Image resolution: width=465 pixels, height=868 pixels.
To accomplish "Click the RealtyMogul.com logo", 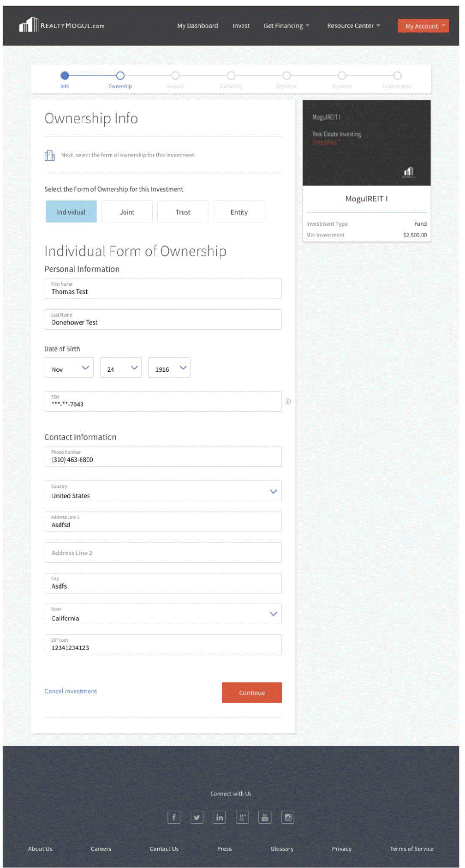I will pos(62,25).
